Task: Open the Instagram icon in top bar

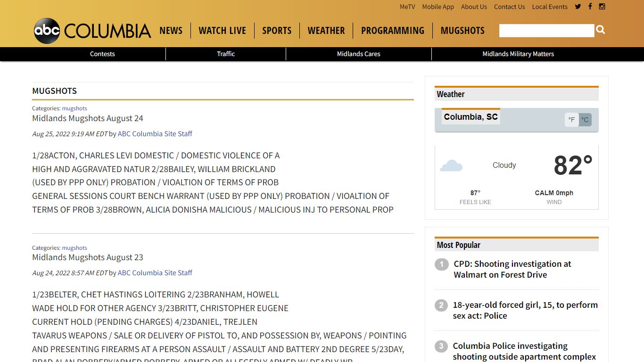Action: tap(602, 7)
